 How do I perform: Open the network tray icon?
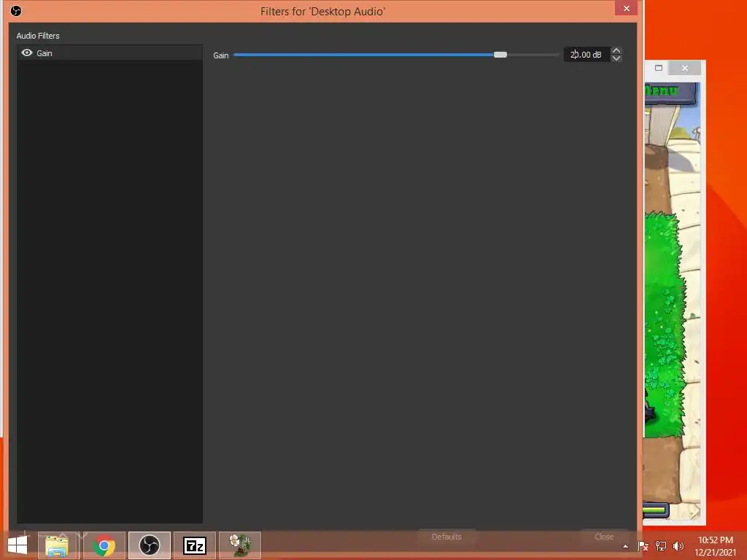coord(661,546)
